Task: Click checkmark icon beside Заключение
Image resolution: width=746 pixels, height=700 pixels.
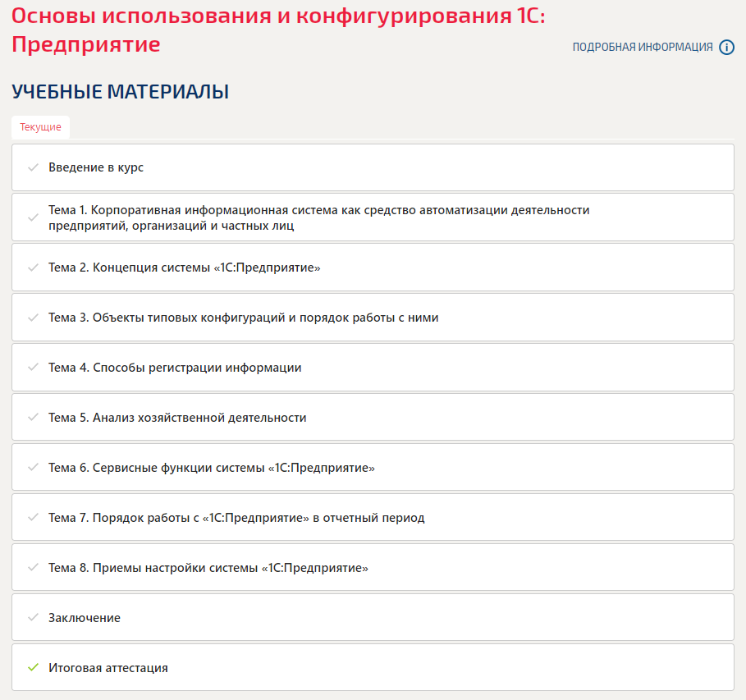Action: click(x=33, y=618)
